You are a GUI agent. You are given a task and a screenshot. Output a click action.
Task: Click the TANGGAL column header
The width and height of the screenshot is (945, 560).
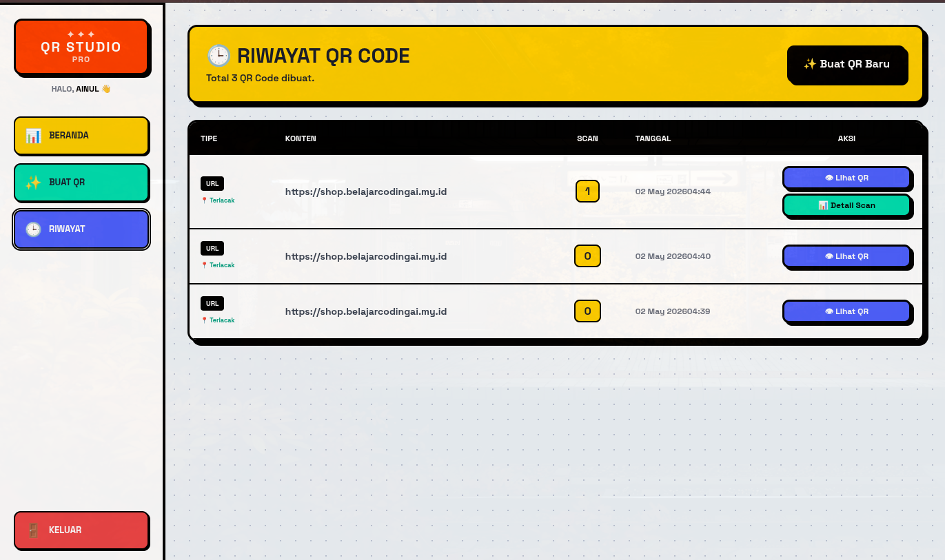(653, 138)
